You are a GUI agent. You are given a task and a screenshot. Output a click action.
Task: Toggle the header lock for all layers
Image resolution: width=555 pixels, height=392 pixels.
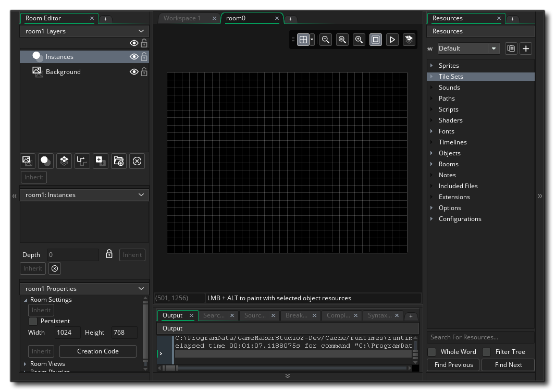[x=144, y=43]
